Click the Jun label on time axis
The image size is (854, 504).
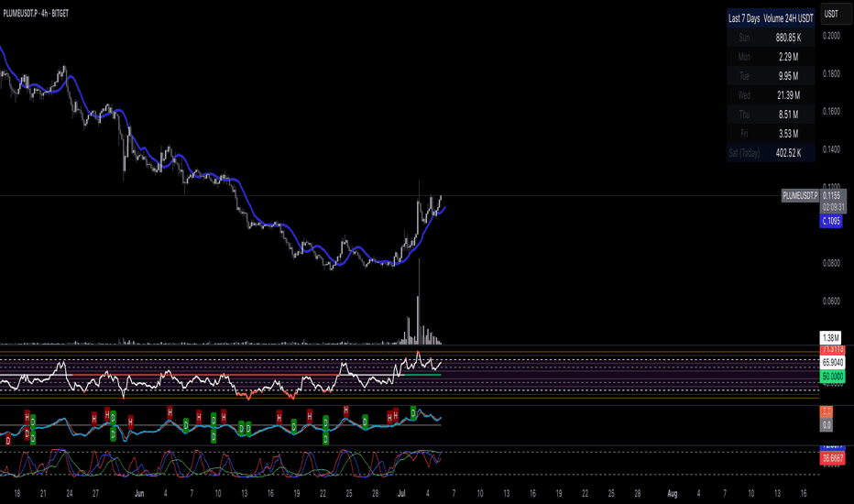click(139, 494)
